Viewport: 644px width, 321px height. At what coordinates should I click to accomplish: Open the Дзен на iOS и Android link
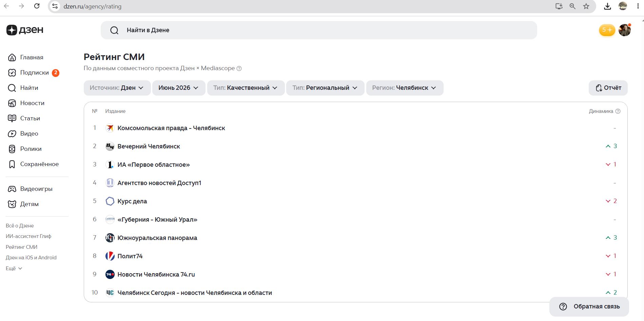point(31,258)
